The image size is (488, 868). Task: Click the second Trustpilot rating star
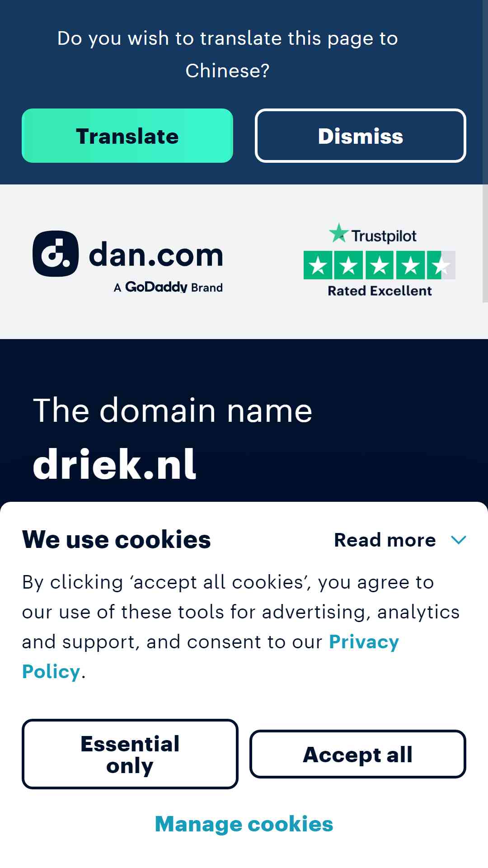(349, 265)
